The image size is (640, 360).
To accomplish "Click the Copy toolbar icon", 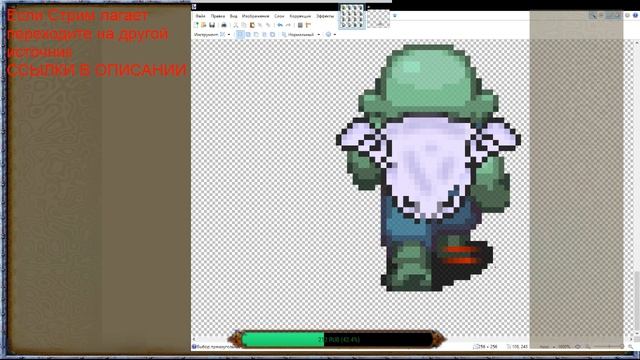I will [x=244, y=25].
